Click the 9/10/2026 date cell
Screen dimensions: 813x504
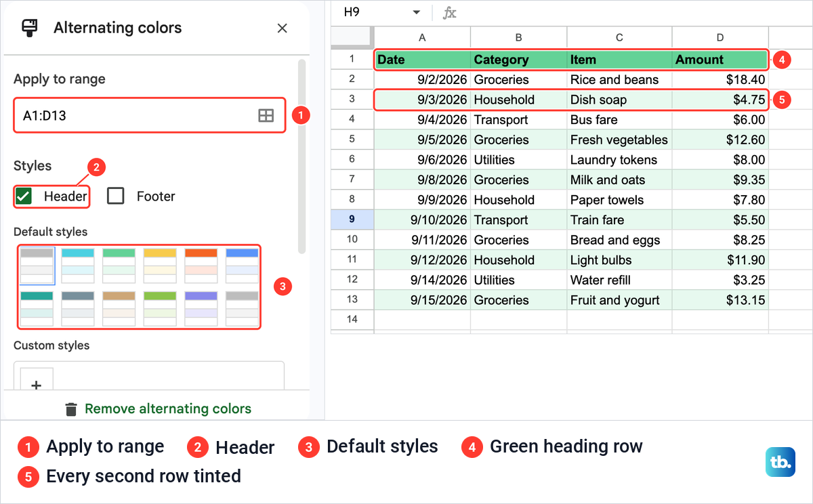422,219
